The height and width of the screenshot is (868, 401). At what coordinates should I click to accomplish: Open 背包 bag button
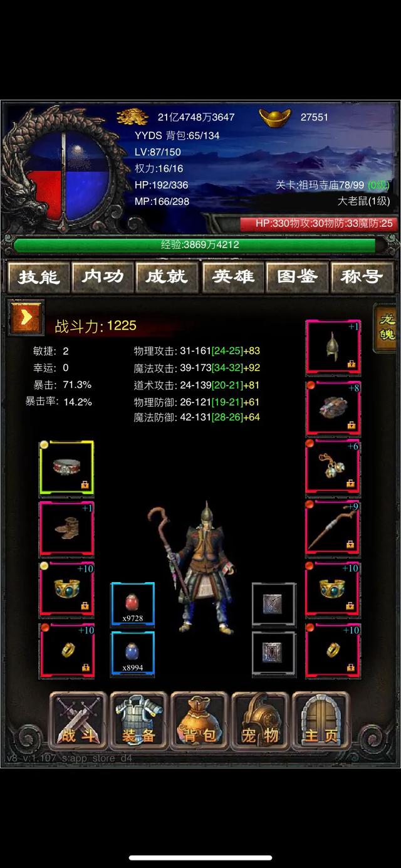(199, 721)
